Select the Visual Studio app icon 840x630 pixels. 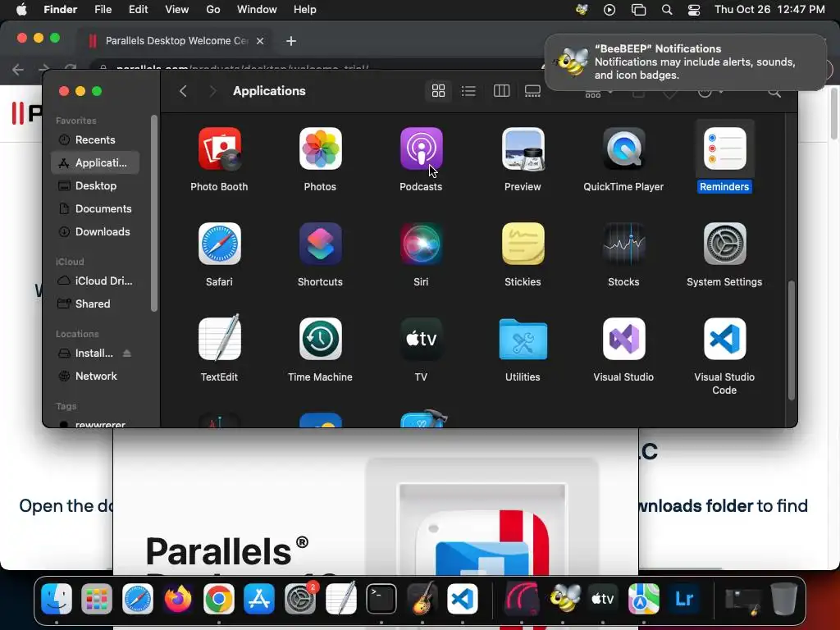tap(623, 339)
